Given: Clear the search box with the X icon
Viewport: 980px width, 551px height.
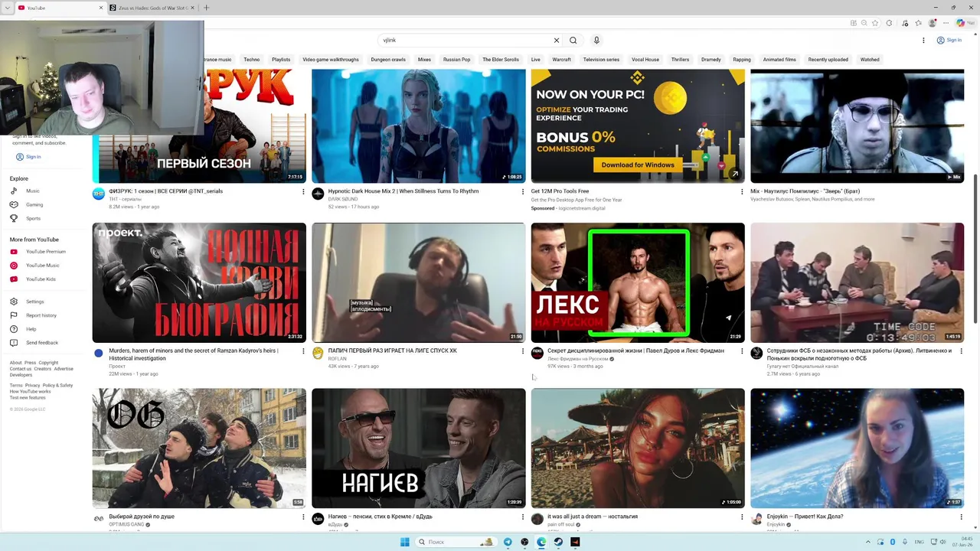Looking at the screenshot, I should coord(557,40).
